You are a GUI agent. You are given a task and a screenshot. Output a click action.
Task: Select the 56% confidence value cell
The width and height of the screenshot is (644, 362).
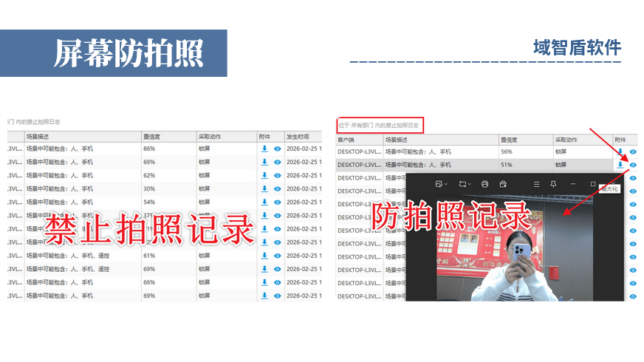point(507,151)
